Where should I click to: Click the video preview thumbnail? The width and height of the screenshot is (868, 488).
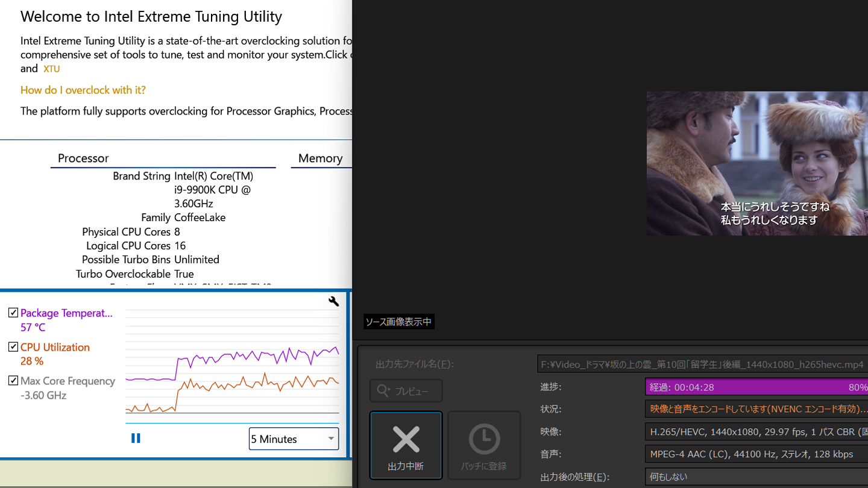click(757, 163)
